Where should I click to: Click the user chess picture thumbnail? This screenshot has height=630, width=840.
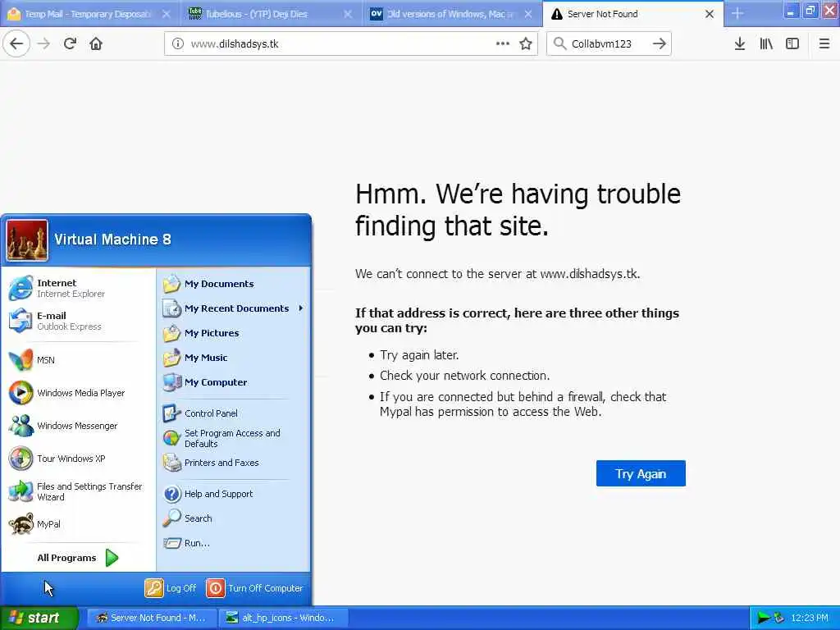coord(27,240)
